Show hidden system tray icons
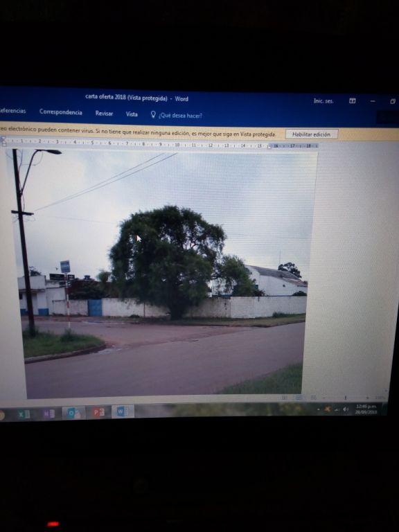The width and height of the screenshot is (399, 532). point(318,409)
